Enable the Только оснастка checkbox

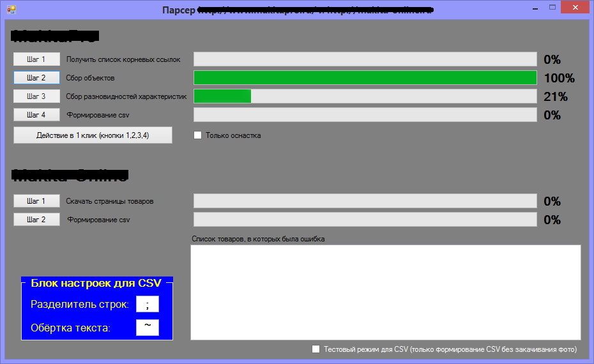(x=198, y=135)
